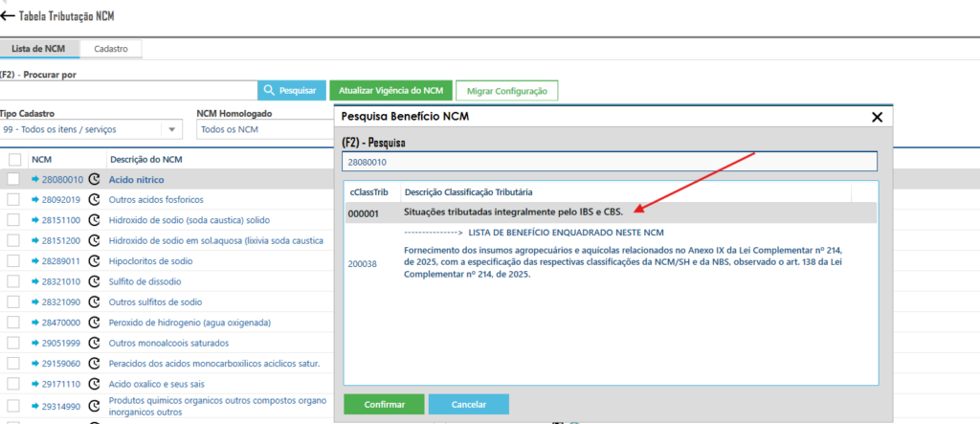Select the Lista de NCM tab
This screenshot has height=424, width=980.
38,48
